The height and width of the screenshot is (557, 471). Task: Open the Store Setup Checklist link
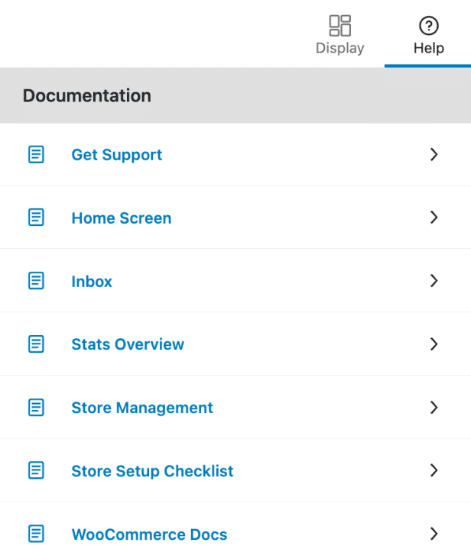click(153, 471)
